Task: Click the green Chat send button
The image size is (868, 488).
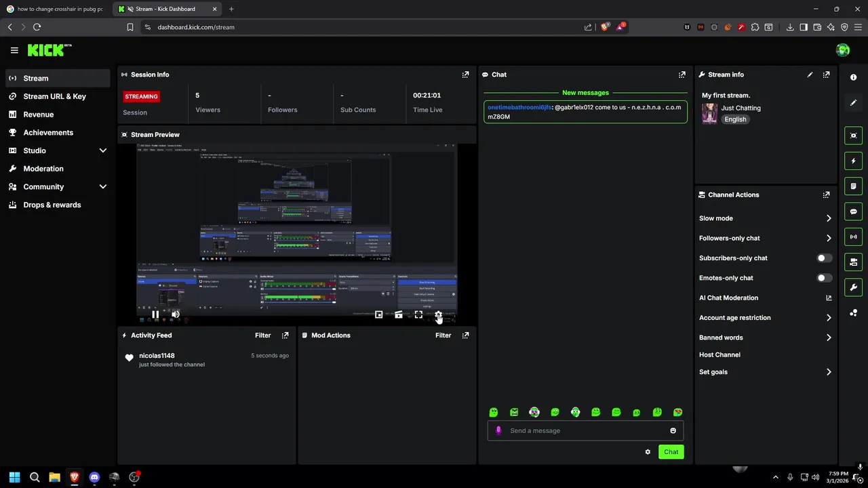Action: coord(671,452)
